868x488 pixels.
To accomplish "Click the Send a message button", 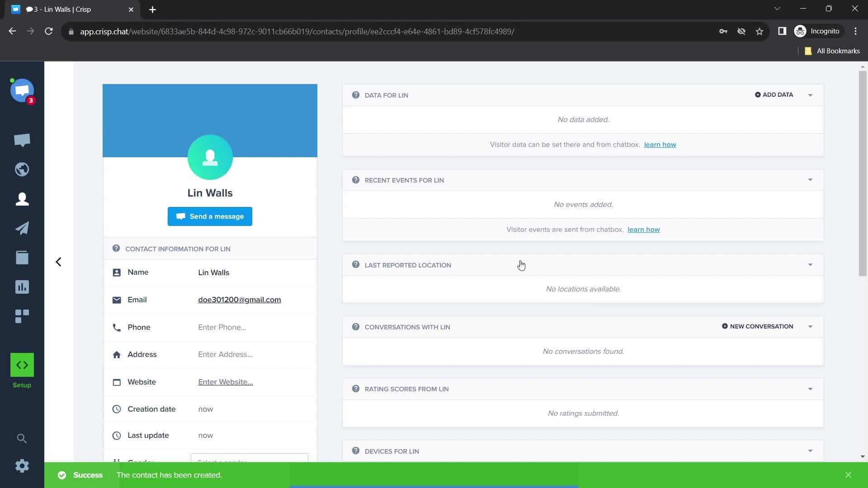I will (210, 216).
